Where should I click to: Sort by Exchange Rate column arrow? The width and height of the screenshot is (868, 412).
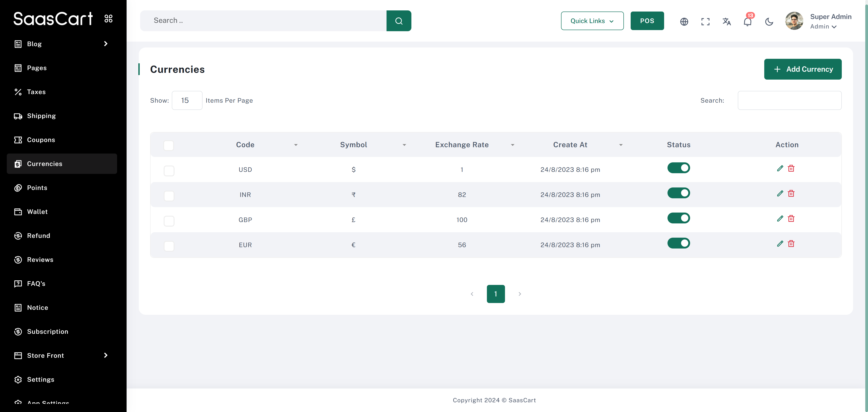pos(512,145)
